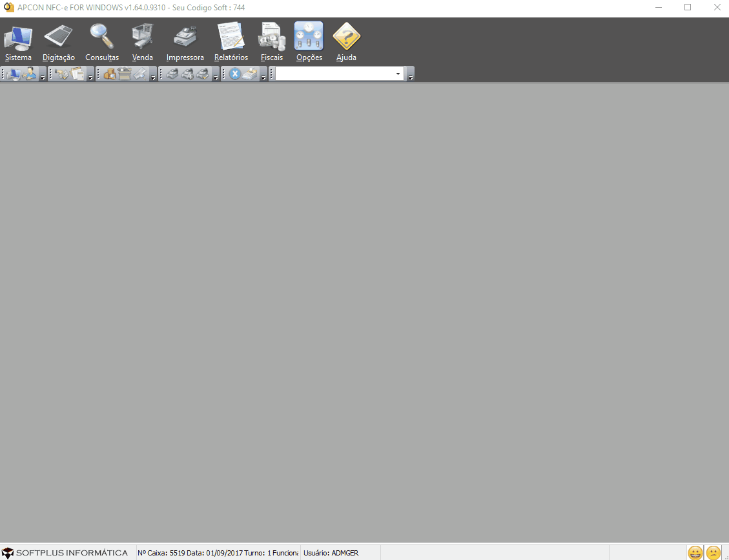The height and width of the screenshot is (560, 729).
Task: Click the cash register with checkmark icon
Action: (203, 74)
